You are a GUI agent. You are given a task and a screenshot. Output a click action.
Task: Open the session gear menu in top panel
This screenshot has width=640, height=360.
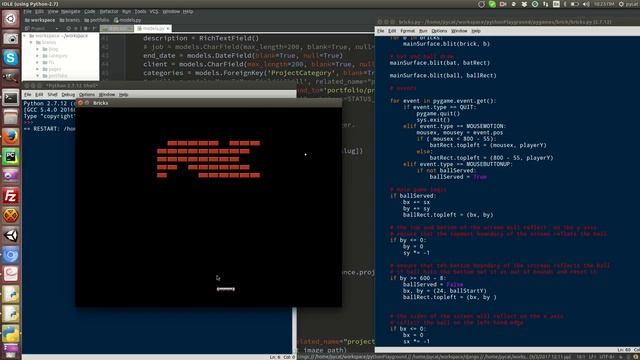(621, 4)
